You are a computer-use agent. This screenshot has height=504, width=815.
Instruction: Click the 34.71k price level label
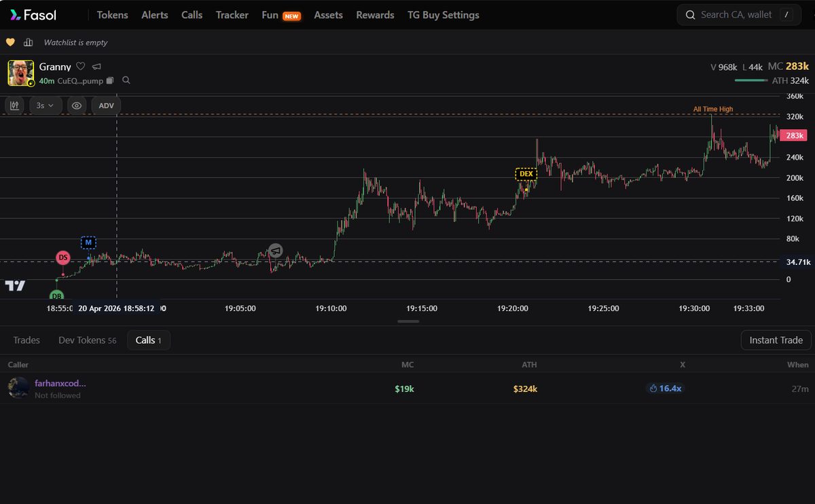[798, 262]
